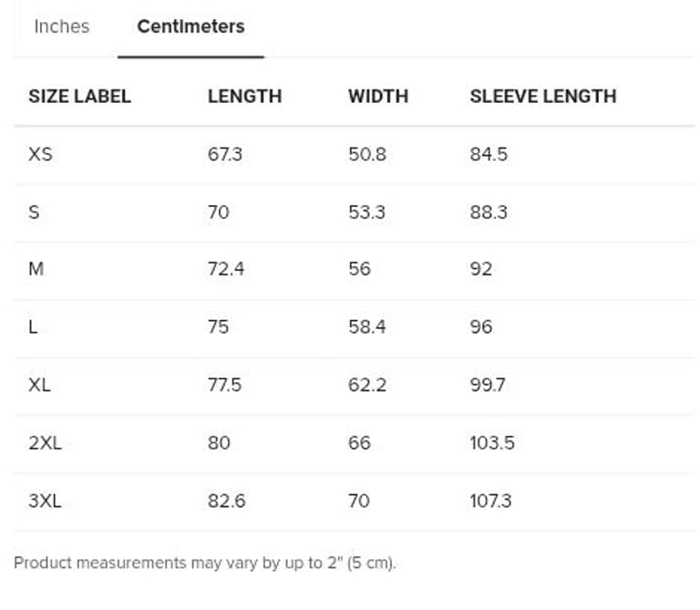Viewport: 700px width, 610px height.
Task: Click the XL width value 62.2
Action: coord(366,385)
